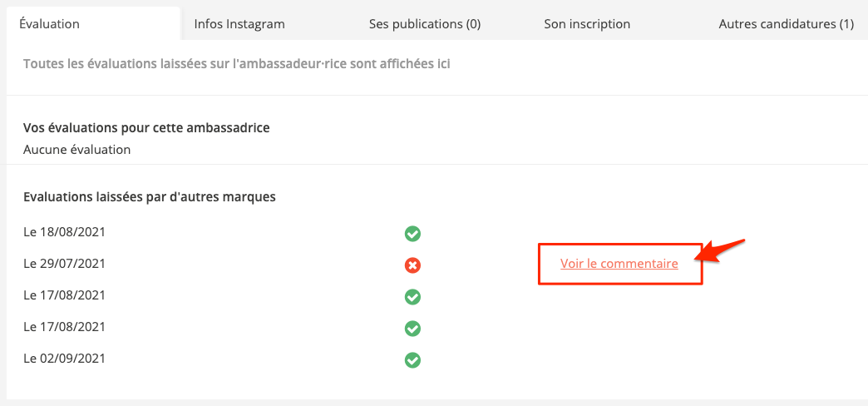Click the first Le 17/08/2021 date entry
Screen dimensions: 868x406
tap(65, 295)
